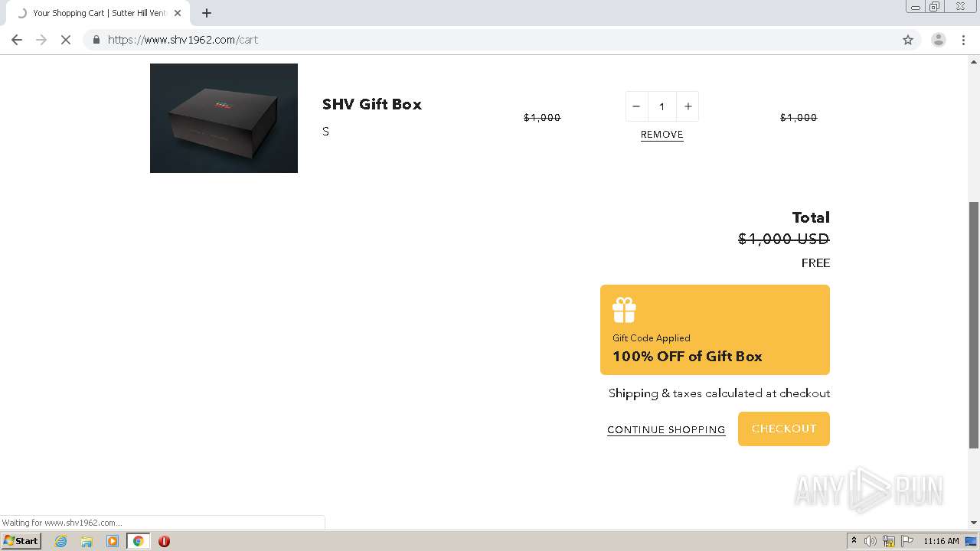Decrease gift box quantity with minus
The height and width of the screenshot is (551, 980).
[x=637, y=106]
